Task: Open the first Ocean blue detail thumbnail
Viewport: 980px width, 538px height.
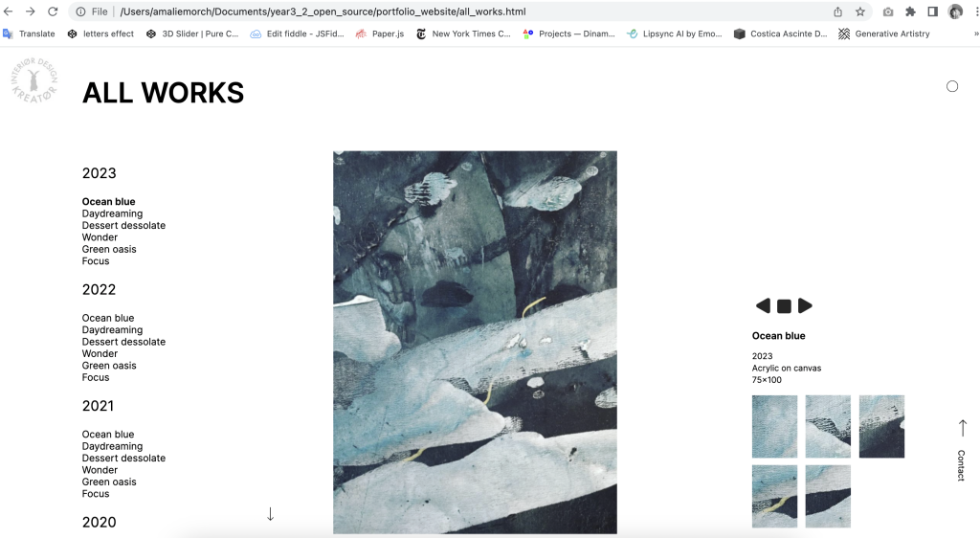Action: (x=774, y=426)
